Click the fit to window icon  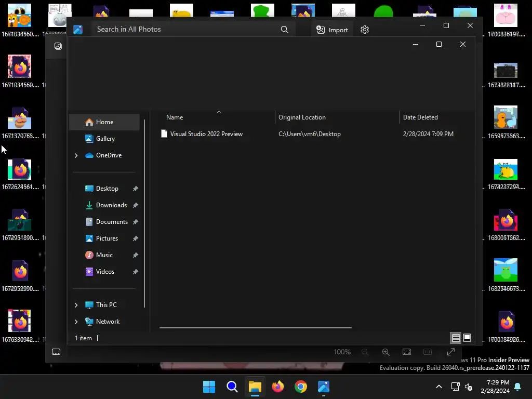(x=407, y=352)
